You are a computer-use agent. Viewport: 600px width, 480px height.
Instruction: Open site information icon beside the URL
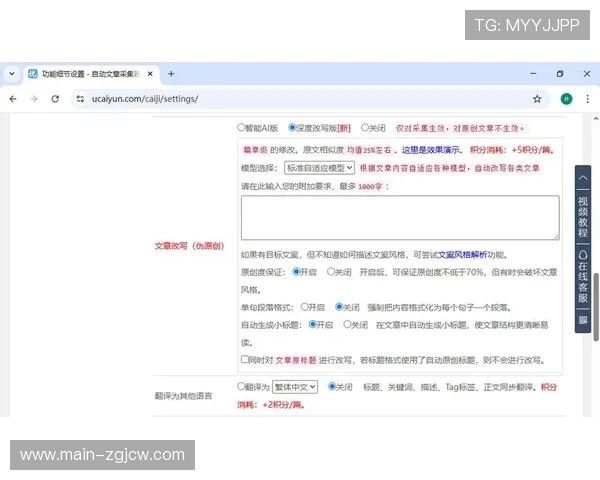tap(80, 99)
